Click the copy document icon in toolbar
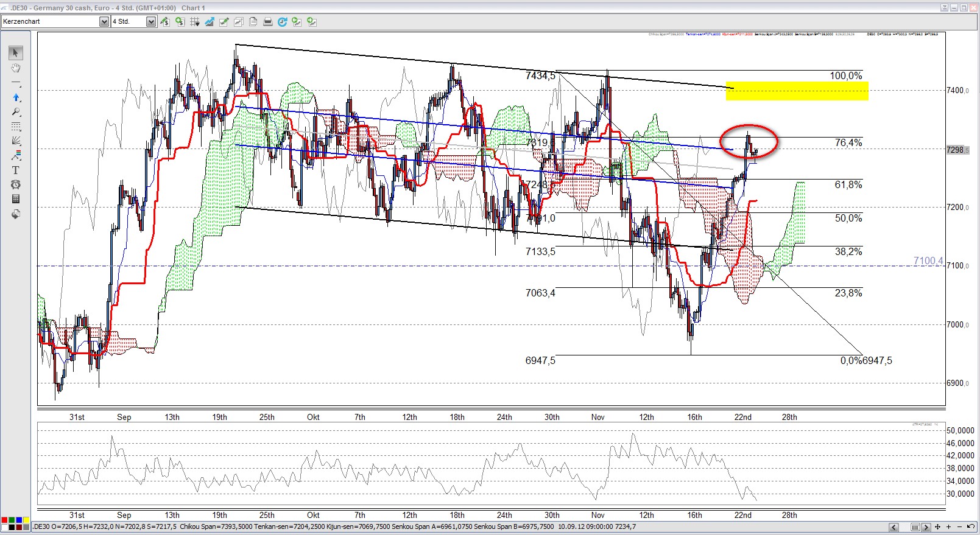This screenshot has height=535, width=980. pos(253,22)
